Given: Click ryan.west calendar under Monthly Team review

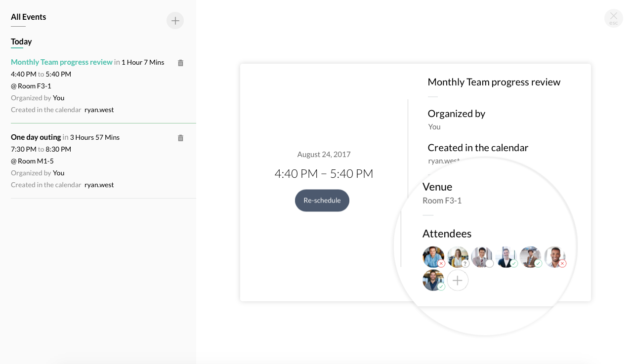Looking at the screenshot, I should (99, 110).
